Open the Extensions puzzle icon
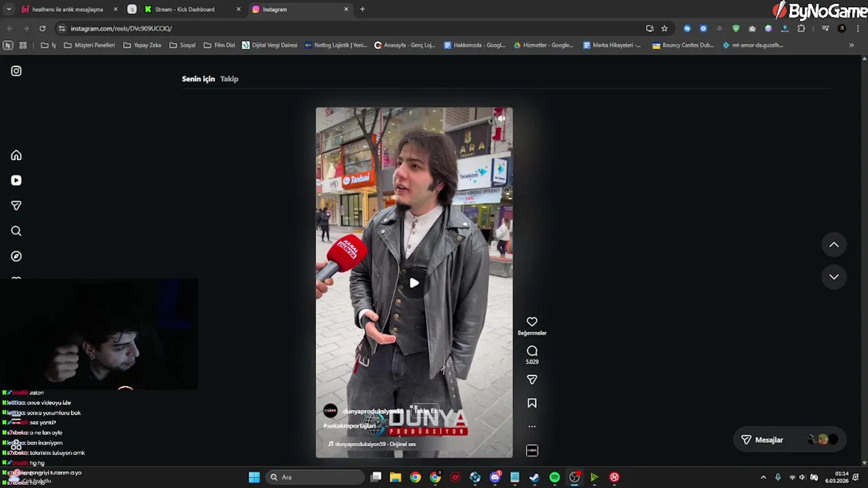 pos(802,28)
